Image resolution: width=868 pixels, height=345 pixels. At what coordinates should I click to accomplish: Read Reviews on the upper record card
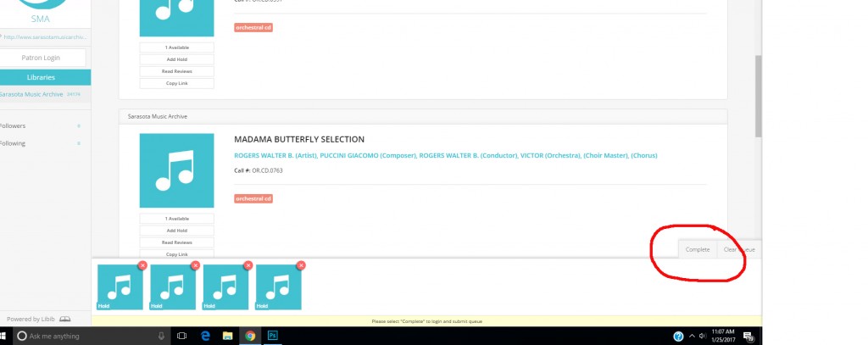(x=176, y=71)
